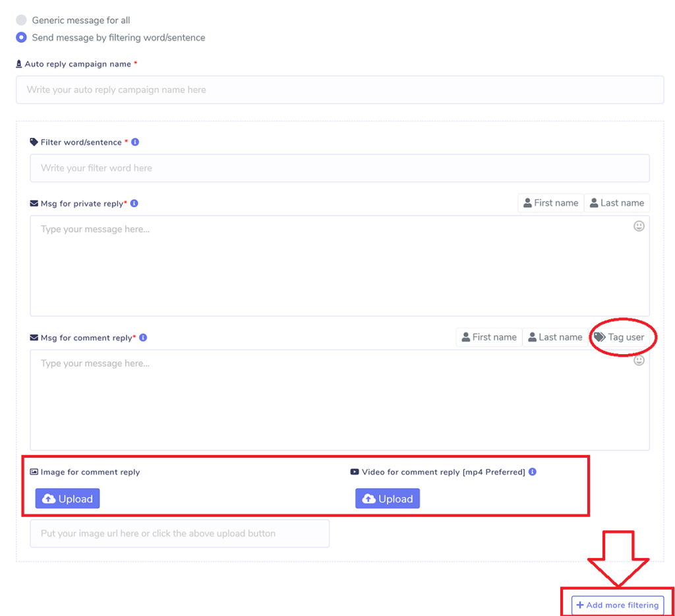Open the info tooltip beside Filter word/sentence
The height and width of the screenshot is (616, 675).
[x=134, y=142]
